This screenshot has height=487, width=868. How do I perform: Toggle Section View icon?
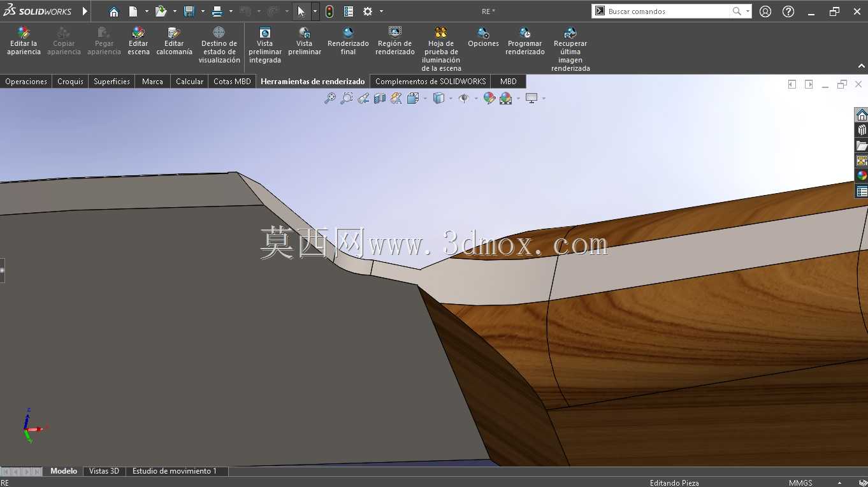pyautogui.click(x=380, y=98)
